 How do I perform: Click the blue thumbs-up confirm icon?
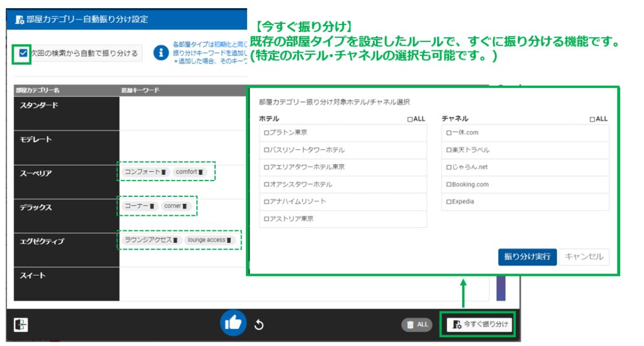pos(233,323)
